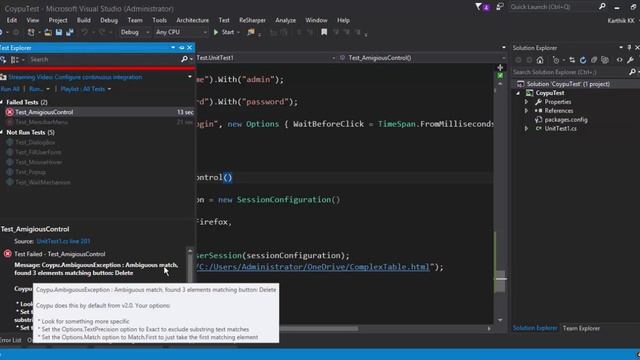Click the send feedback icon
Screen dimensions: 640x360
click(500, 7)
